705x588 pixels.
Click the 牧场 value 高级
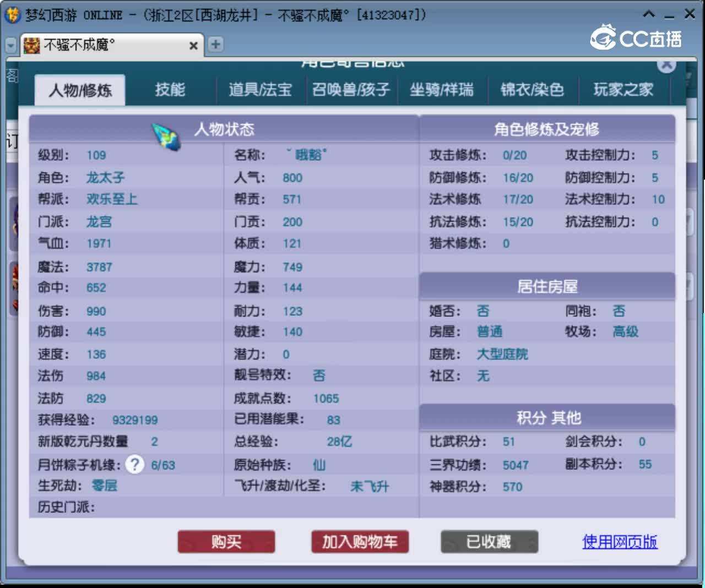point(626,331)
